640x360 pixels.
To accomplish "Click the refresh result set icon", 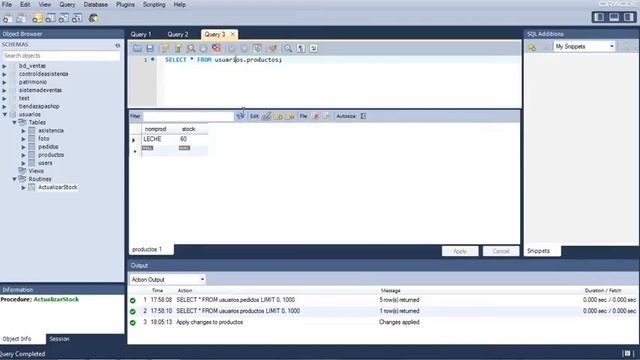I will (x=240, y=116).
